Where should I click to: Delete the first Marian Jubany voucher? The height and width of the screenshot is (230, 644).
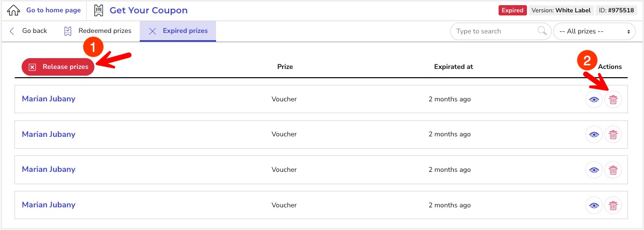tap(613, 99)
